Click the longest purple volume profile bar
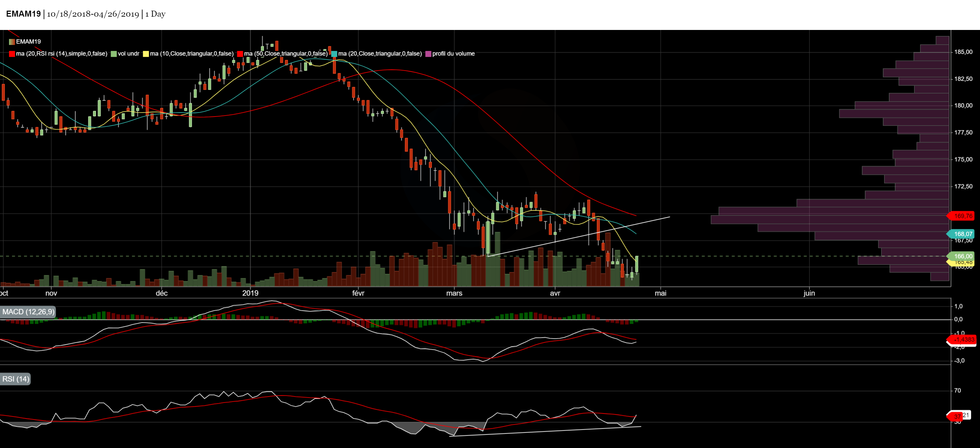980x448 pixels. coord(830,220)
